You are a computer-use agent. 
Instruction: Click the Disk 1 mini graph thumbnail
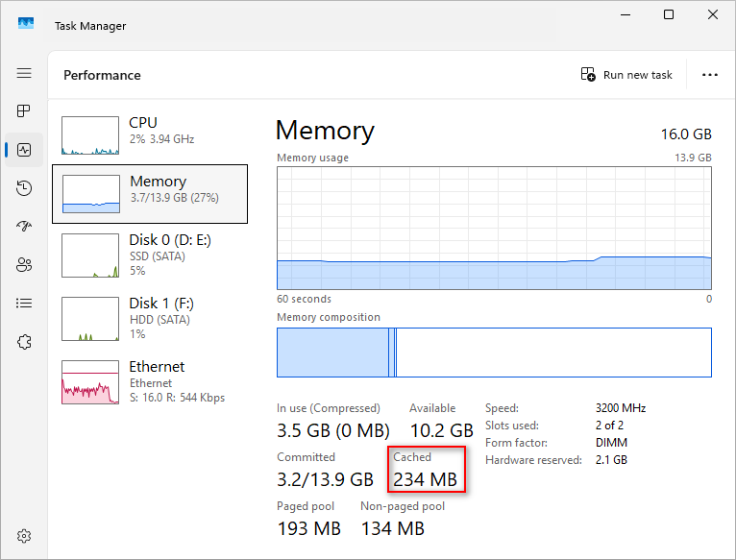point(90,319)
